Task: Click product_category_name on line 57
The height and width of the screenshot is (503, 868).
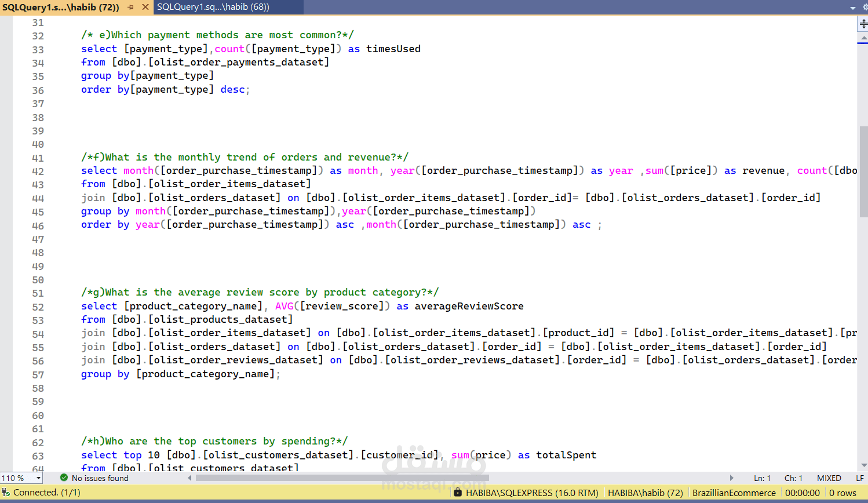Action: pos(205,374)
